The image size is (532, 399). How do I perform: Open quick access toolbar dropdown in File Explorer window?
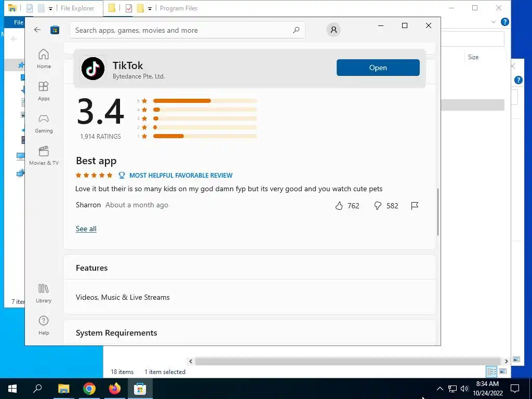50,8
